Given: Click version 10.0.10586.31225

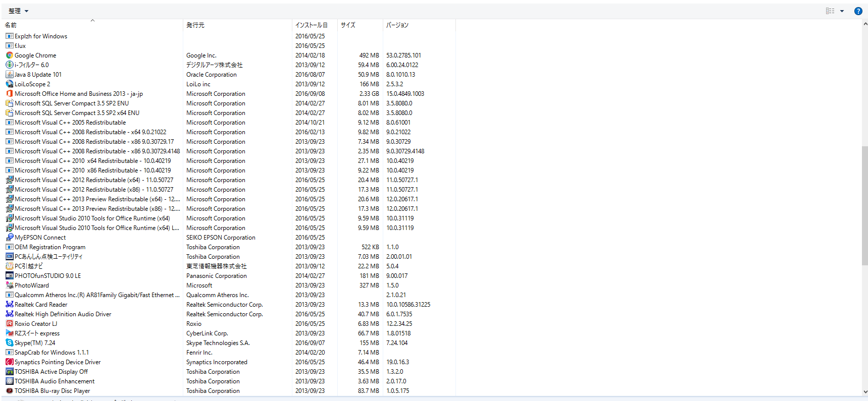Looking at the screenshot, I should pos(409,305).
